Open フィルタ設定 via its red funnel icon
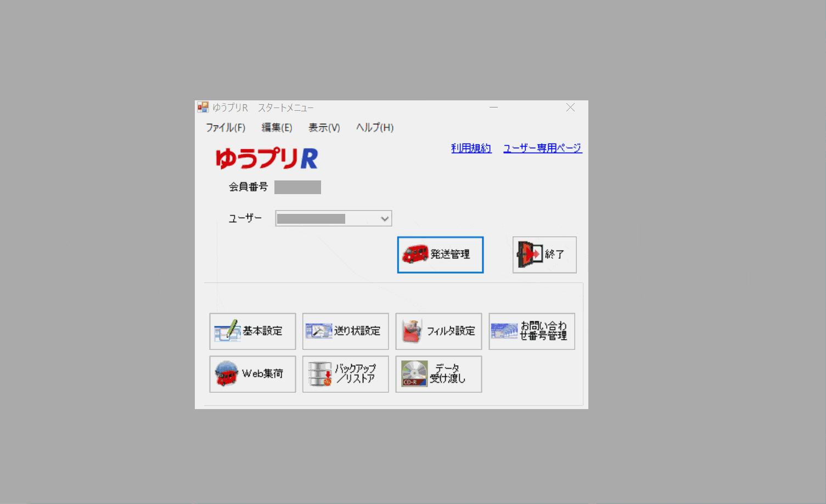Screen dimensions: 826x504 pos(412,331)
